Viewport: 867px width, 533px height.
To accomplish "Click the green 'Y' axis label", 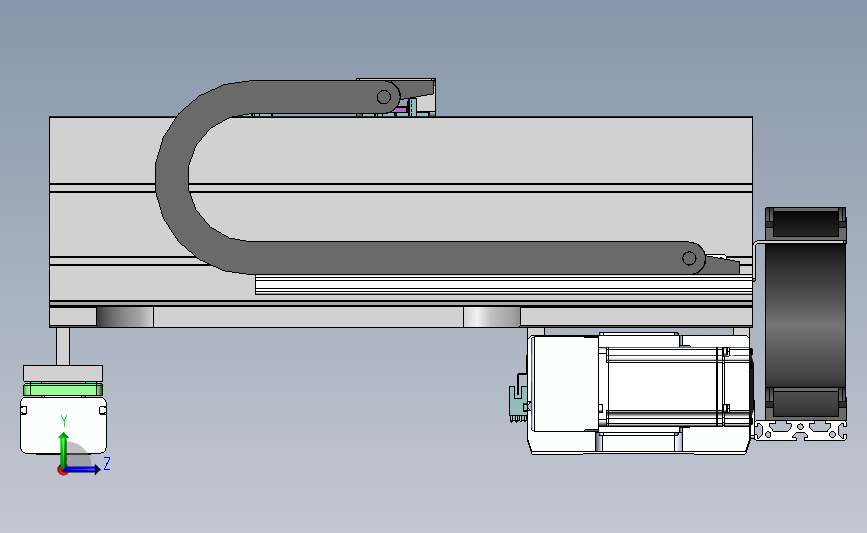I will [x=64, y=421].
